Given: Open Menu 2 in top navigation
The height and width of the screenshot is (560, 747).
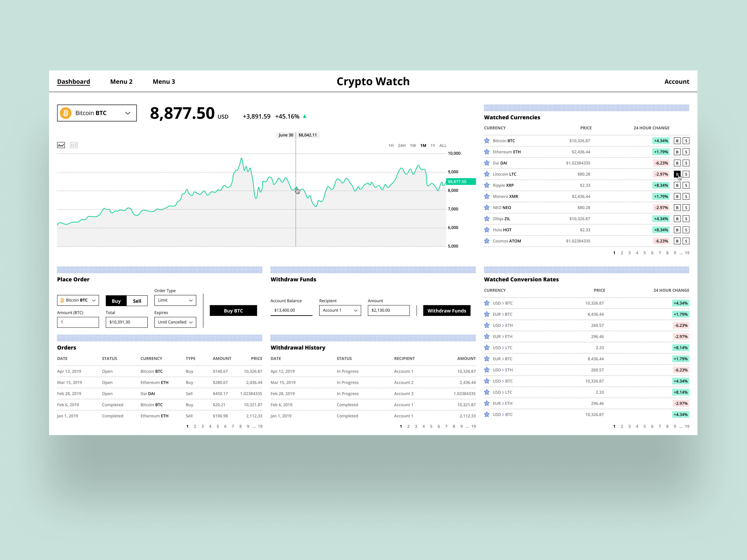Looking at the screenshot, I should [x=121, y=82].
